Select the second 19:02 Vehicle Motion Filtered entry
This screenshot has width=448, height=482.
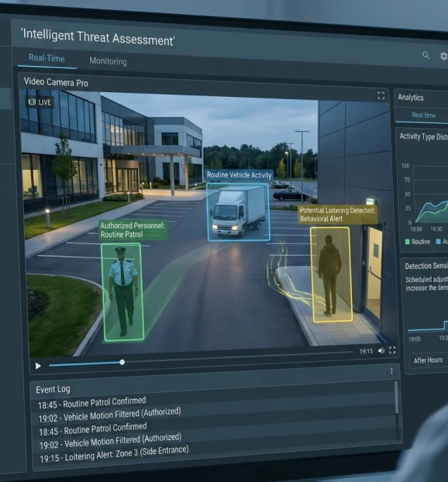[x=110, y=441]
